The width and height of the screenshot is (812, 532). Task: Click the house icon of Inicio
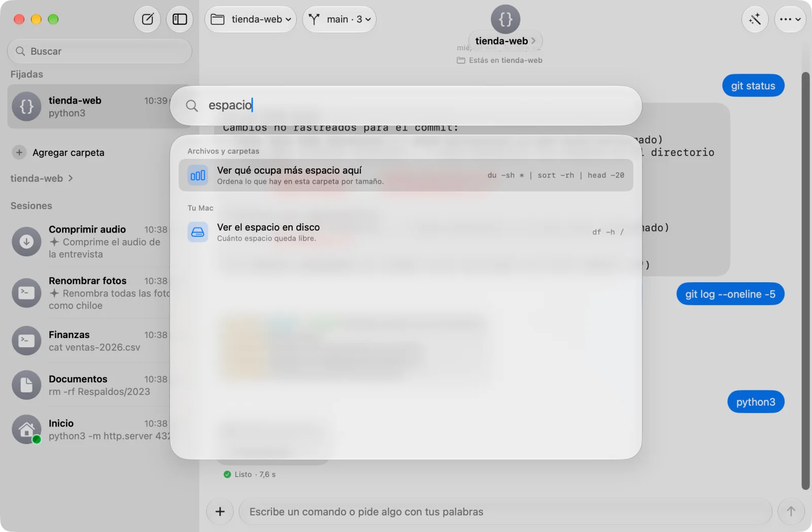click(26, 429)
